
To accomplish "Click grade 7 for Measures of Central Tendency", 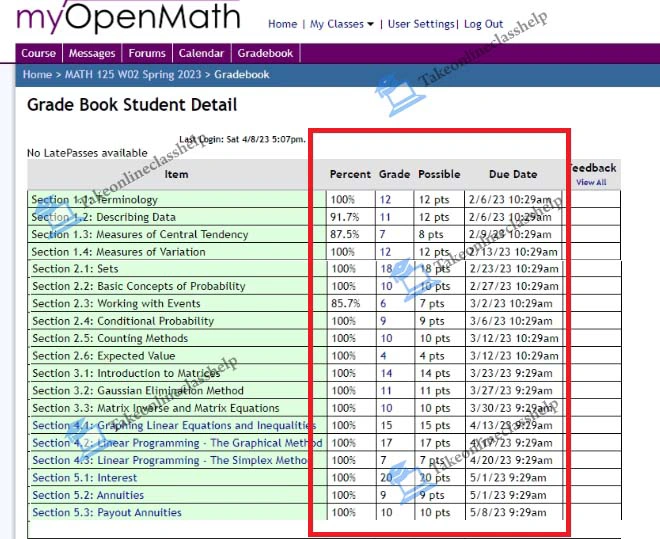I will tap(382, 234).
